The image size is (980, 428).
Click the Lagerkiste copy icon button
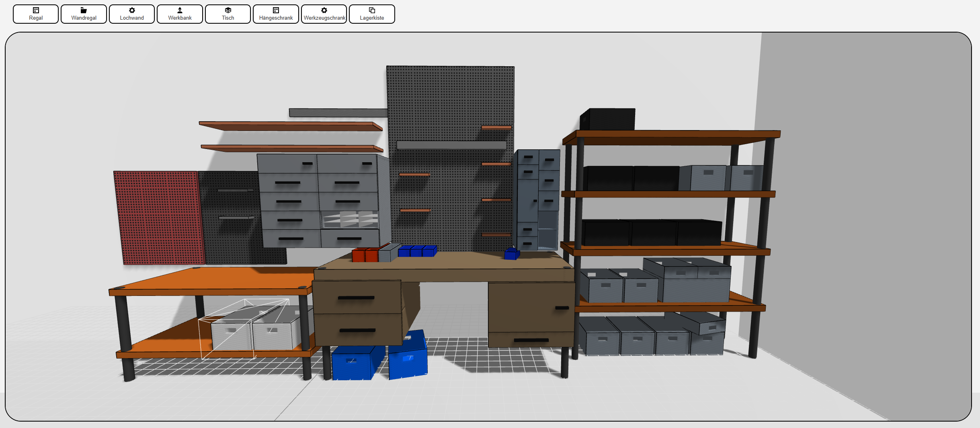pyautogui.click(x=372, y=14)
